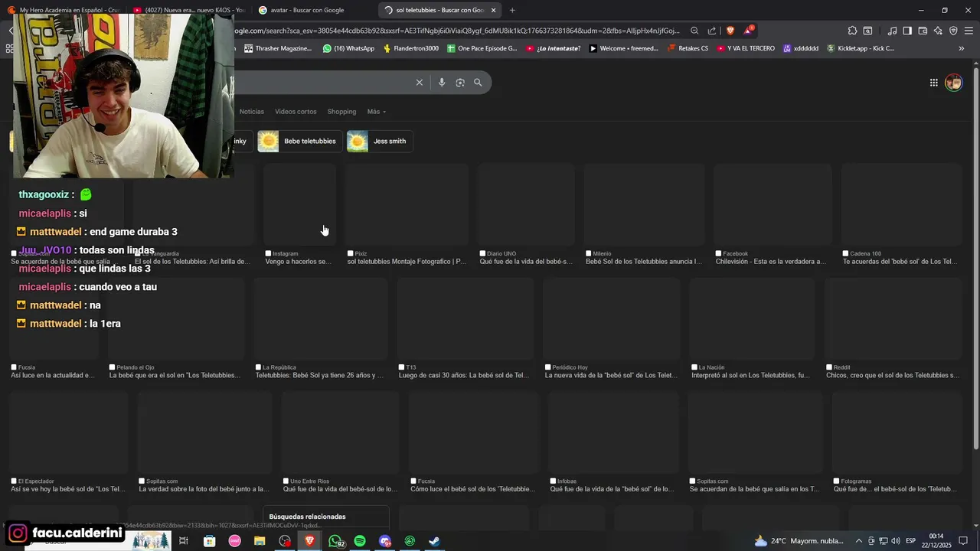
Task: Click the zoom magnifier in the address bar
Action: click(694, 31)
